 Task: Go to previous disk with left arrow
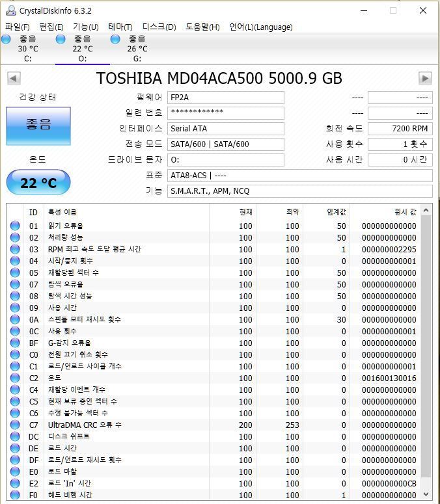click(14, 78)
